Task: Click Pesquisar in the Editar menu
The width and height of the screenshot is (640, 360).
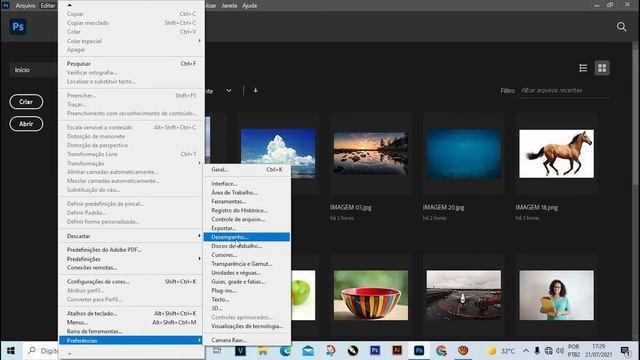Action: tap(131, 64)
